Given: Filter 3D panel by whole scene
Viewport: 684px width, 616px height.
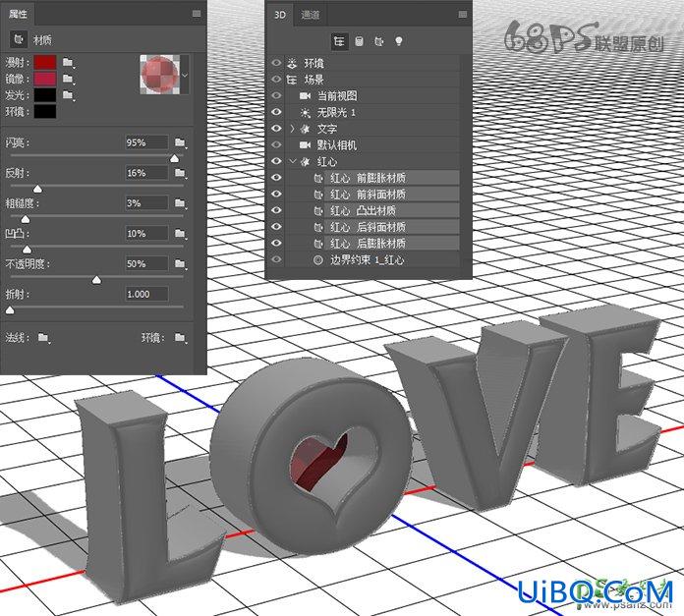Looking at the screenshot, I should point(339,41).
